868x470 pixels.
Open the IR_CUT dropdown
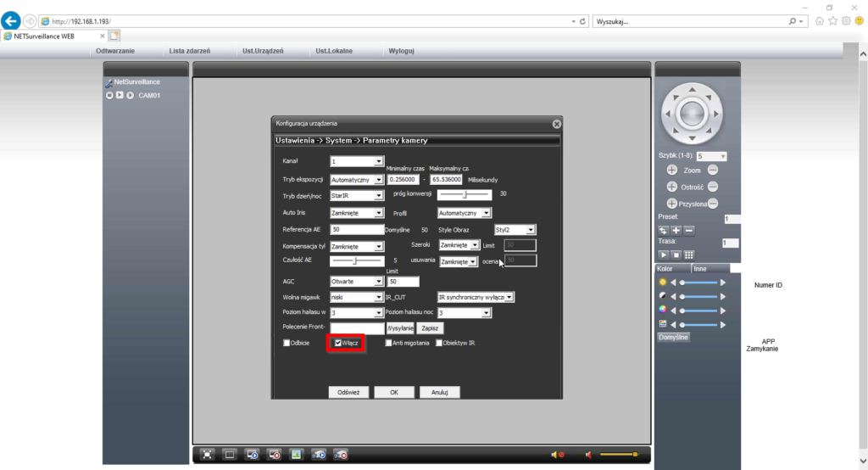476,297
